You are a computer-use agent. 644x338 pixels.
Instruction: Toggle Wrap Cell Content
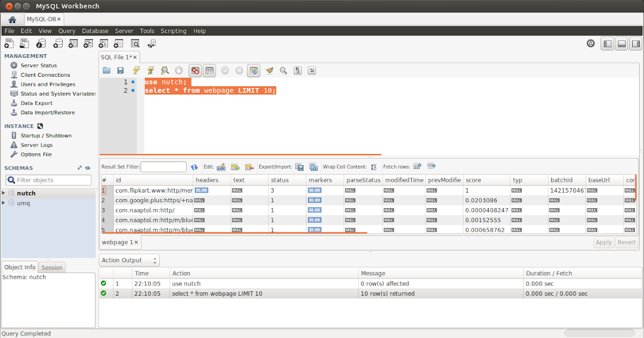point(374,167)
